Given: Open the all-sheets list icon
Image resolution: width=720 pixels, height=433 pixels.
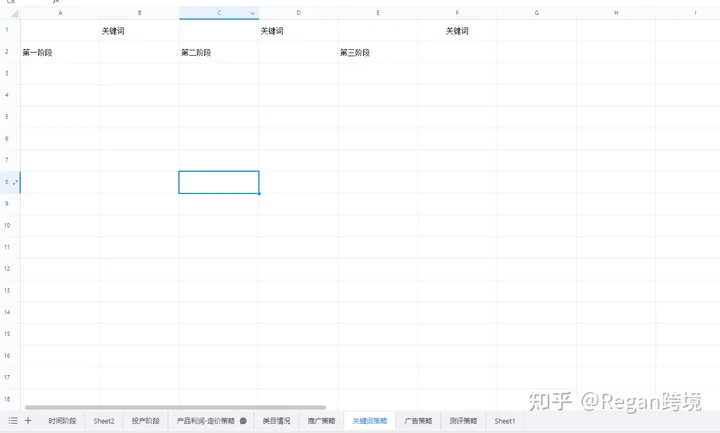Looking at the screenshot, I should (12, 421).
